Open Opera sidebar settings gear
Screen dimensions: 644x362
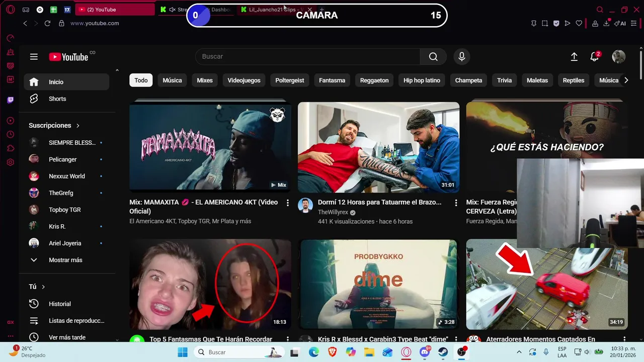click(x=10, y=162)
